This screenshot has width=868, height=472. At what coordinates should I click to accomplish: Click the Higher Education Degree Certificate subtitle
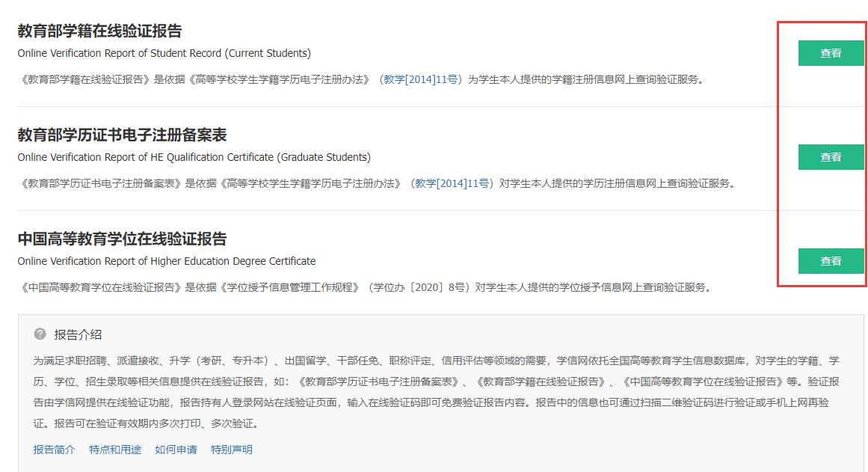click(166, 261)
